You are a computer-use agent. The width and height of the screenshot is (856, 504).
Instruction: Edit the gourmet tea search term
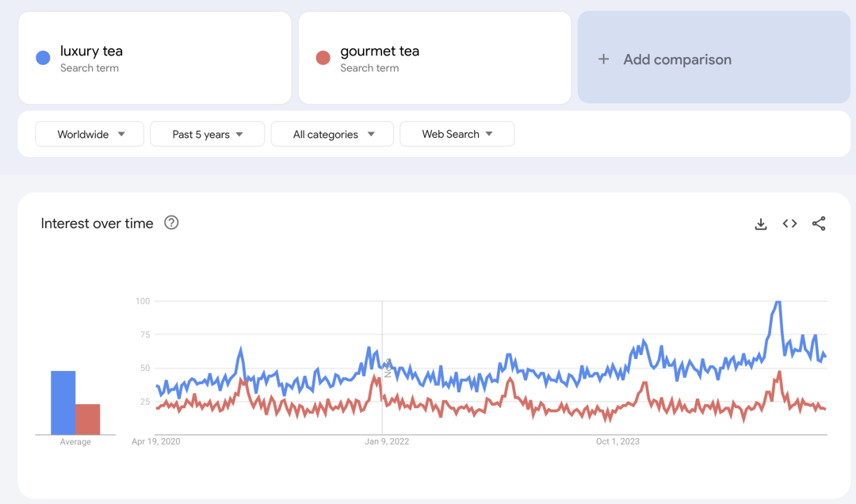tap(380, 52)
